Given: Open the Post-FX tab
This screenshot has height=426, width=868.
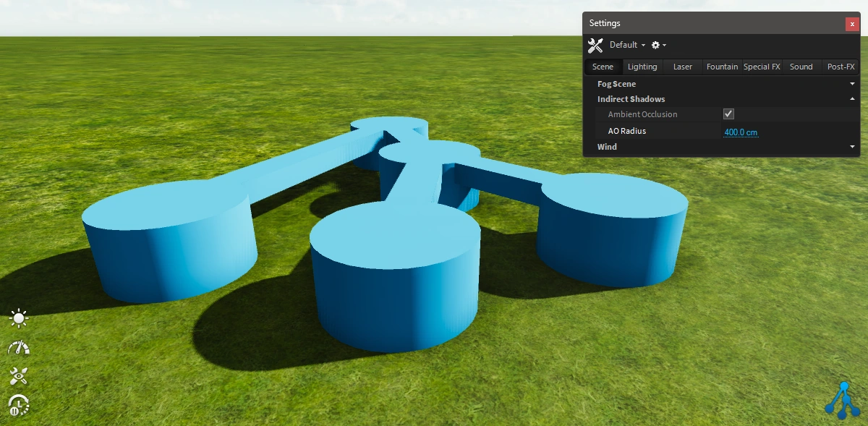Looking at the screenshot, I should click(x=841, y=67).
